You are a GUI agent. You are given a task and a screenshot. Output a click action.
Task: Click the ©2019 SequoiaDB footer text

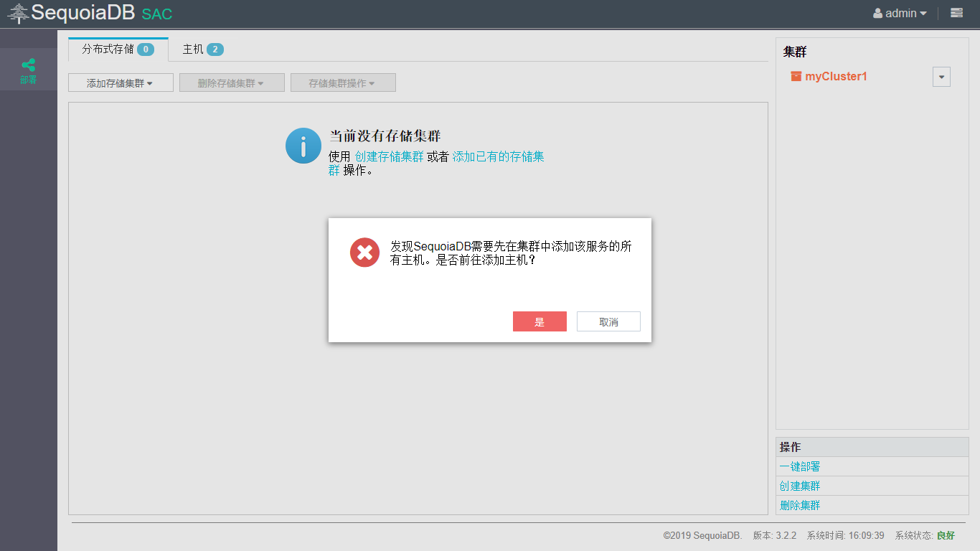click(x=702, y=535)
